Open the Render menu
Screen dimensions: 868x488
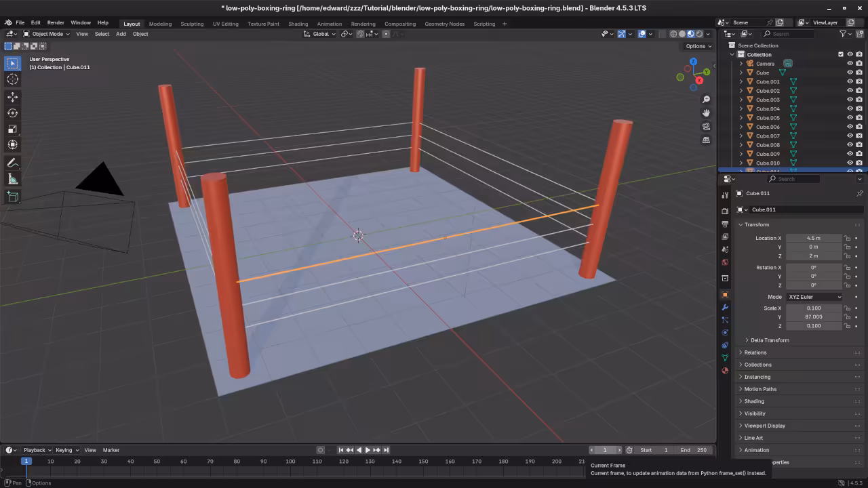56,22
